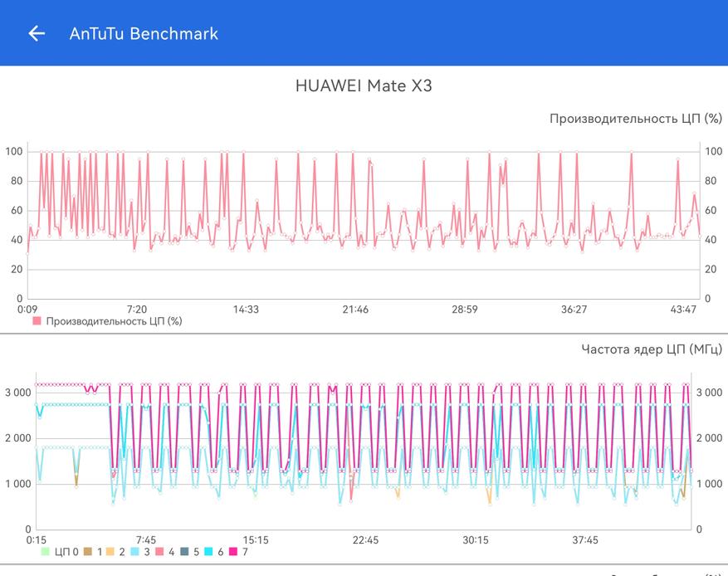Click the light green ЦП 0 legend swatch
This screenshot has height=576, width=728.
tap(45, 551)
